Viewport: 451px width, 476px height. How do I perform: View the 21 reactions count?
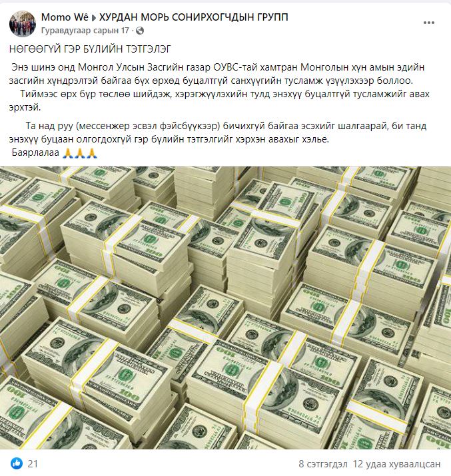pyautogui.click(x=33, y=463)
